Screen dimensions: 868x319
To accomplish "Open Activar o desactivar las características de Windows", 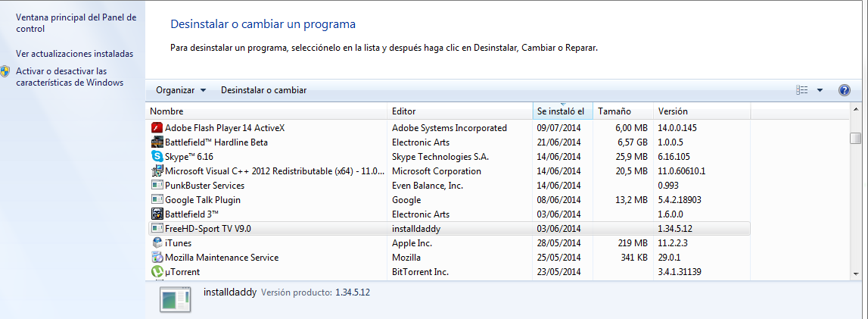I will point(70,77).
